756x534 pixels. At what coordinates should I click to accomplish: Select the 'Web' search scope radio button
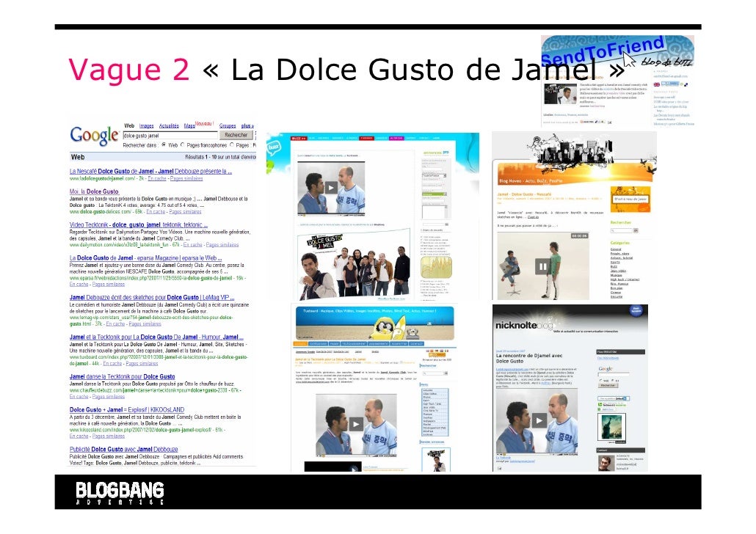point(164,145)
